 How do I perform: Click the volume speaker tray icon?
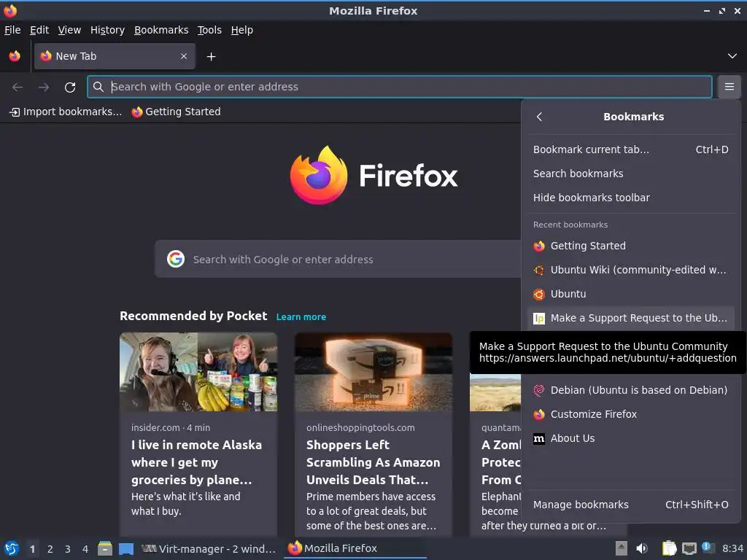coord(642,548)
